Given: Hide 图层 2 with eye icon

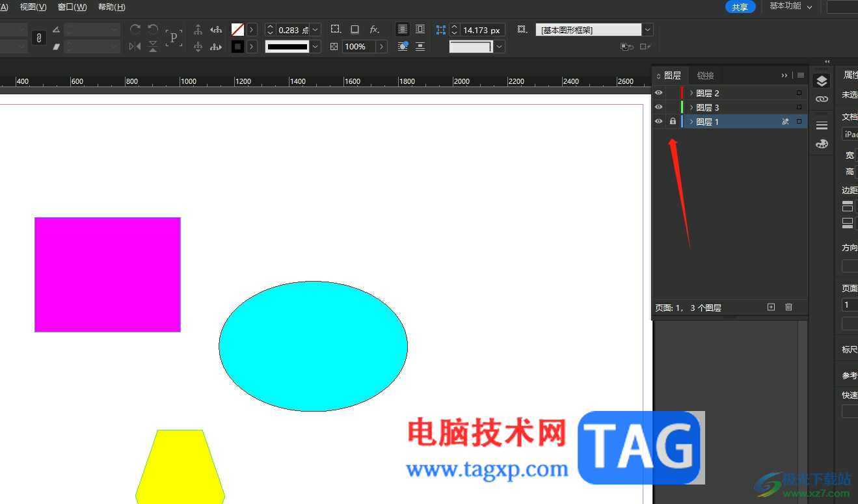Looking at the screenshot, I should [658, 93].
